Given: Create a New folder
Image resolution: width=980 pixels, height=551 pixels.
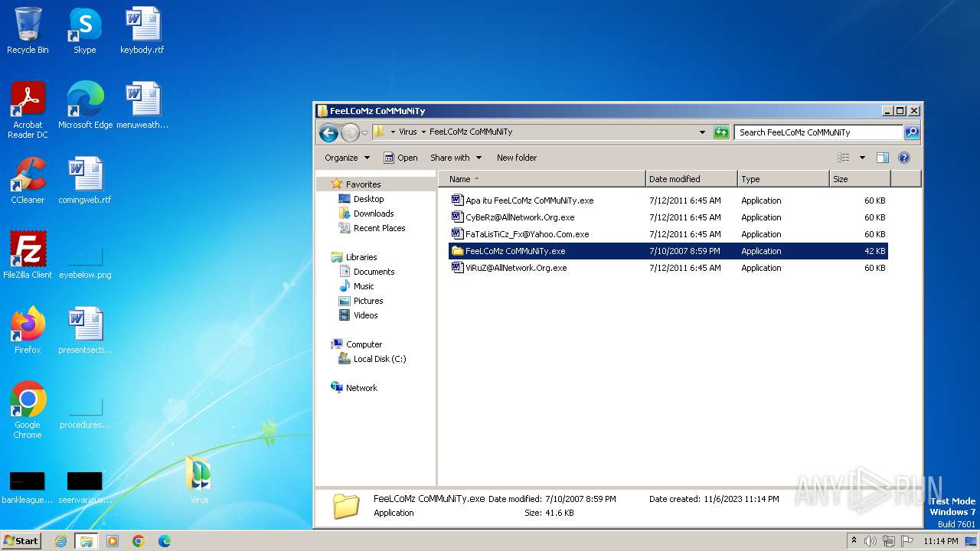Looking at the screenshot, I should point(517,158).
